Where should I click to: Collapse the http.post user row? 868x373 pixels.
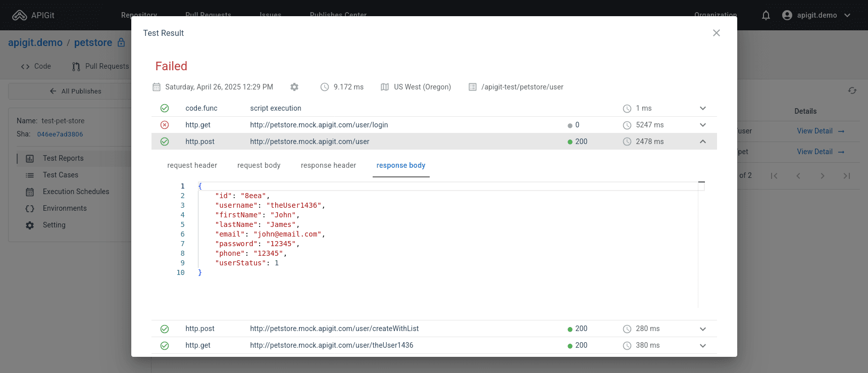tap(703, 142)
